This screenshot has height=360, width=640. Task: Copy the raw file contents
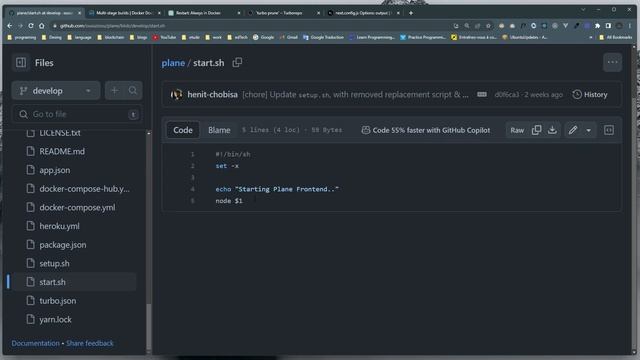pos(536,130)
